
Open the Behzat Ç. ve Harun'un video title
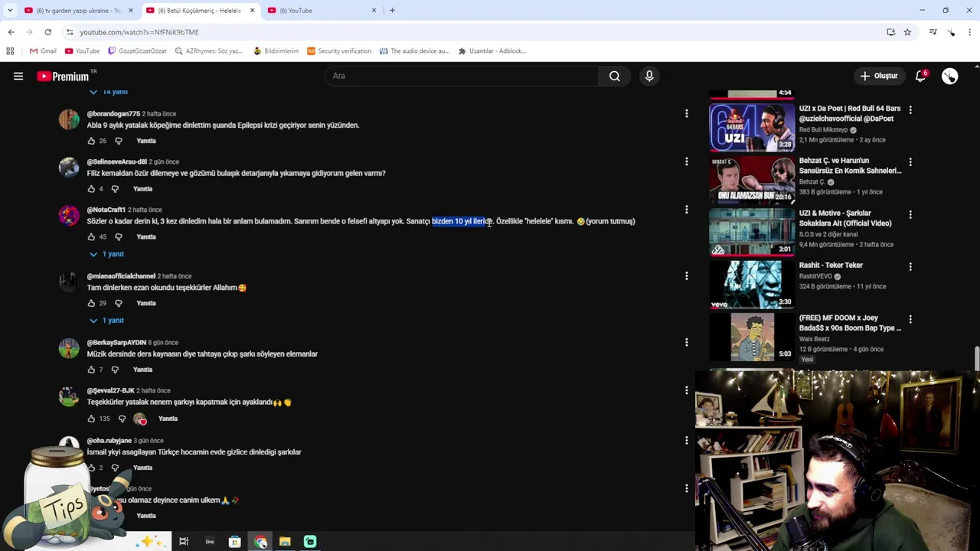tap(850, 166)
